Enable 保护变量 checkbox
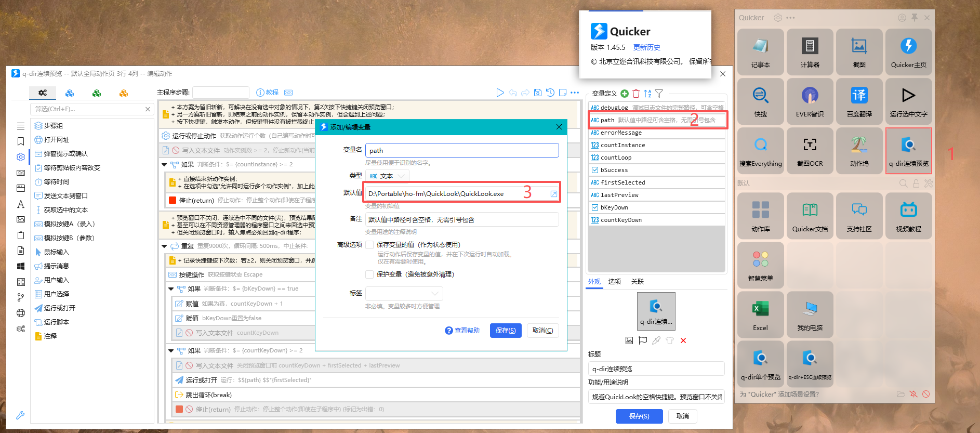This screenshot has height=433, width=980. (x=369, y=274)
